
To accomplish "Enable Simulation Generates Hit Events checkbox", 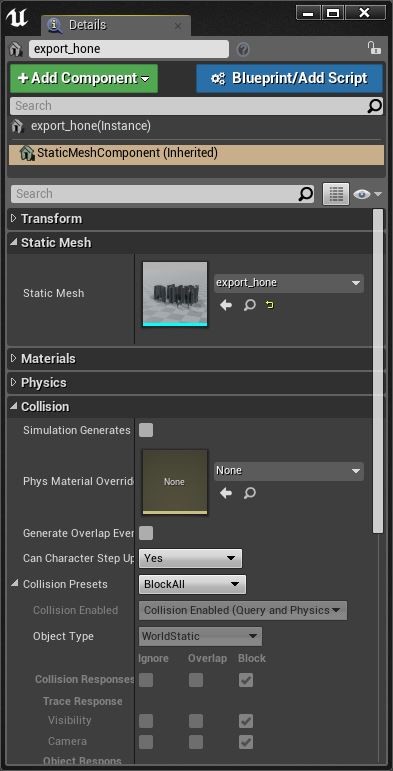I will (146, 430).
